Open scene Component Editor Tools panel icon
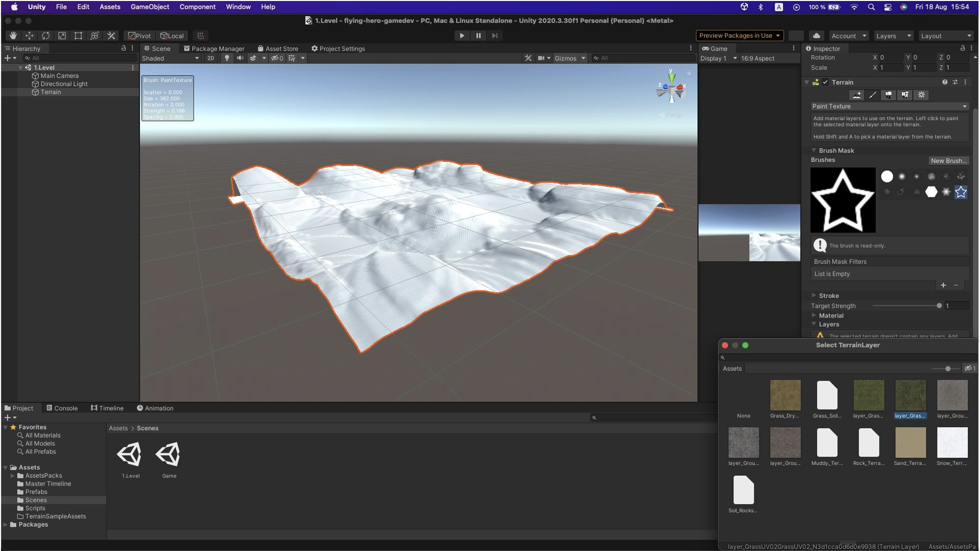This screenshot has width=980, height=551. tap(528, 58)
